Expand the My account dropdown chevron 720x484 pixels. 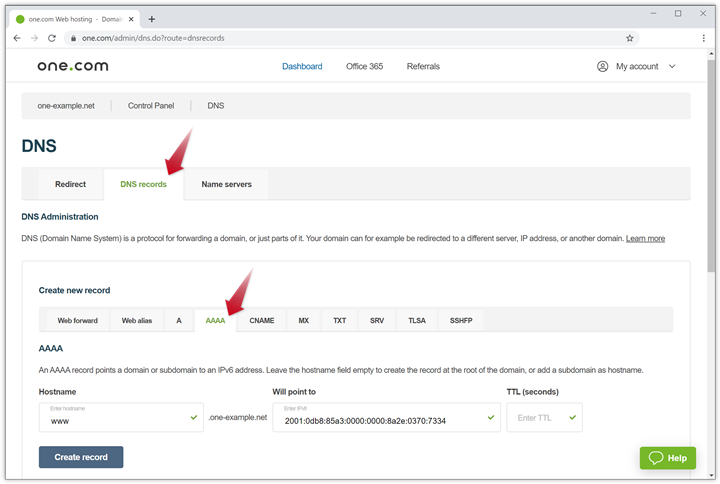tap(672, 66)
